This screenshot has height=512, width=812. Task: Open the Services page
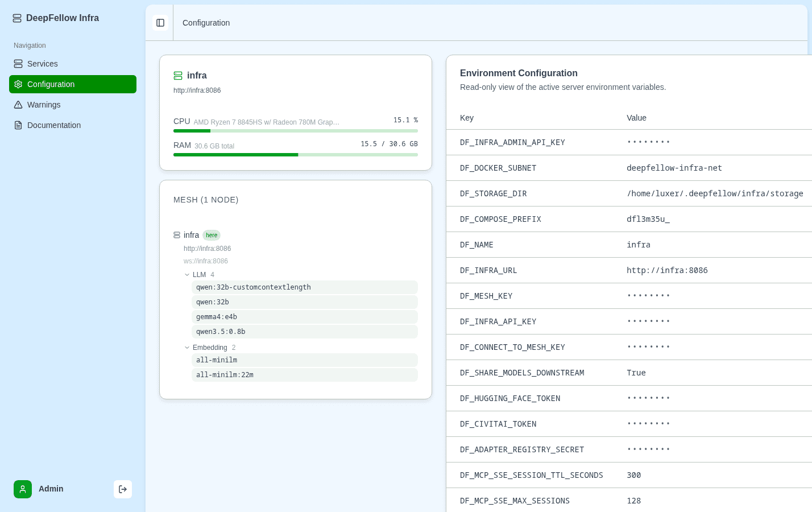pos(73,64)
